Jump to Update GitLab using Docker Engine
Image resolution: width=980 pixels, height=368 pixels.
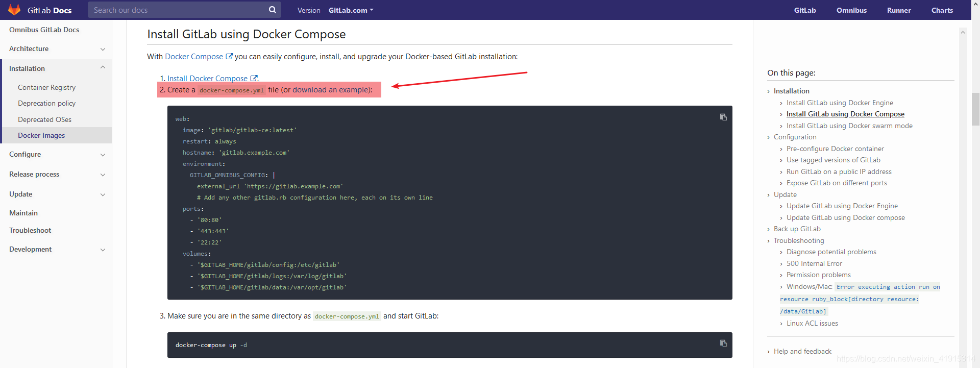842,206
